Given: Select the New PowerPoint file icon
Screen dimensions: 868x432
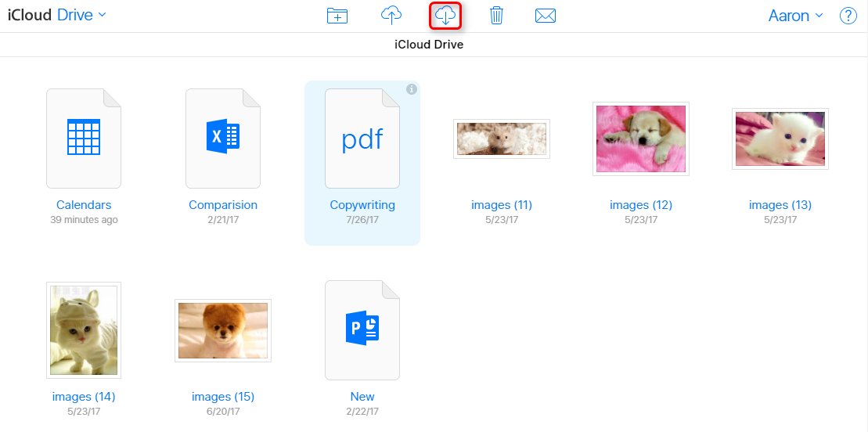Looking at the screenshot, I should [x=362, y=330].
